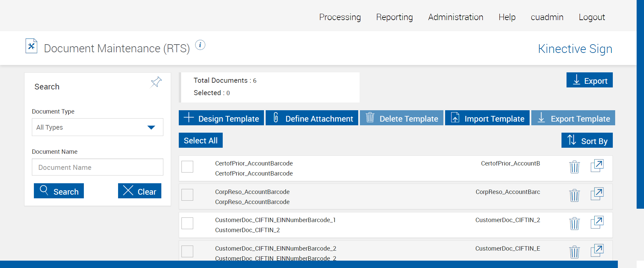Click the Import Template button
Screen dimensions: 644x268
click(487, 118)
